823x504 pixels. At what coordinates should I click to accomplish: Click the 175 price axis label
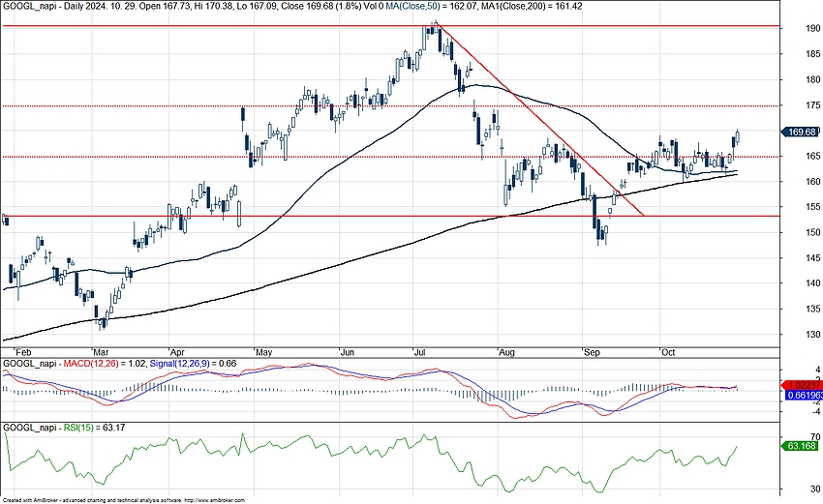pos(814,104)
